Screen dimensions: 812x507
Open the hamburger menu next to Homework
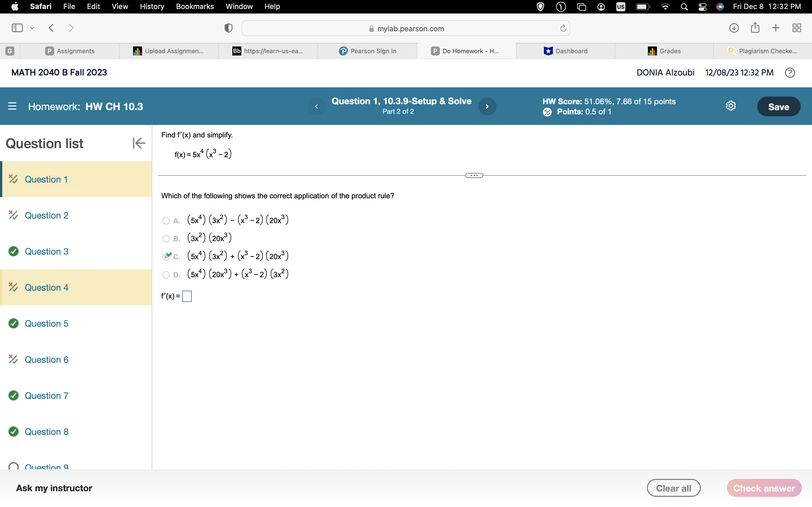point(12,106)
